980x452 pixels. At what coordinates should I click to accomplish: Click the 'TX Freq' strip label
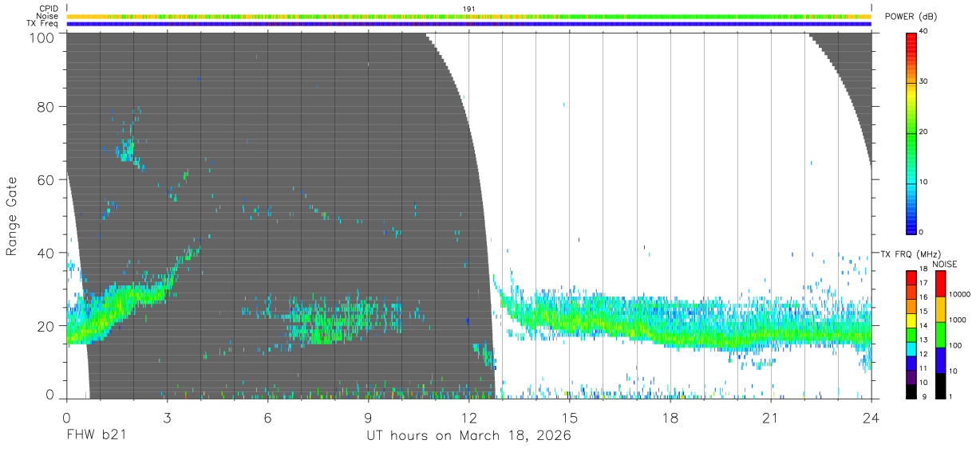pyautogui.click(x=43, y=24)
